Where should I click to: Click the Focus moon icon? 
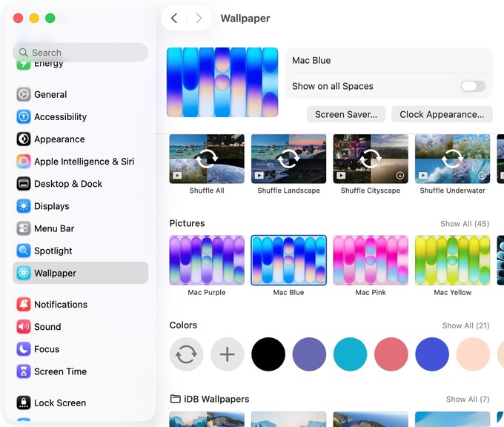(x=24, y=349)
